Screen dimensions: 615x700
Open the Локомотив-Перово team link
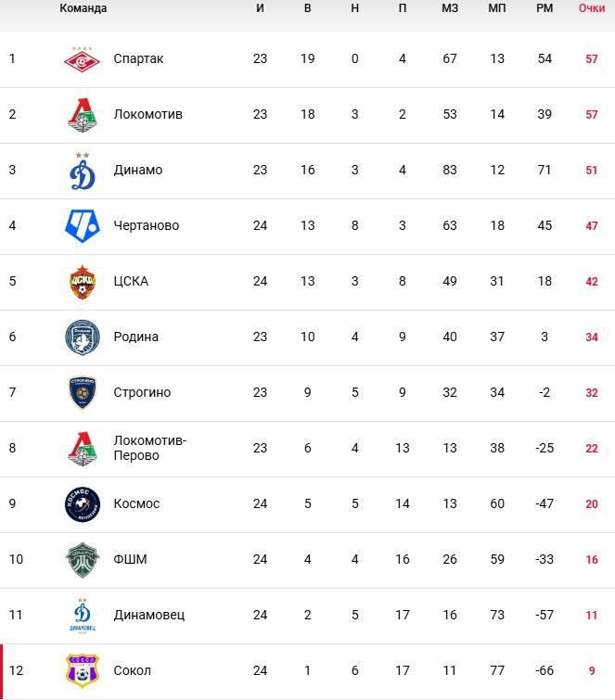pyautogui.click(x=150, y=448)
